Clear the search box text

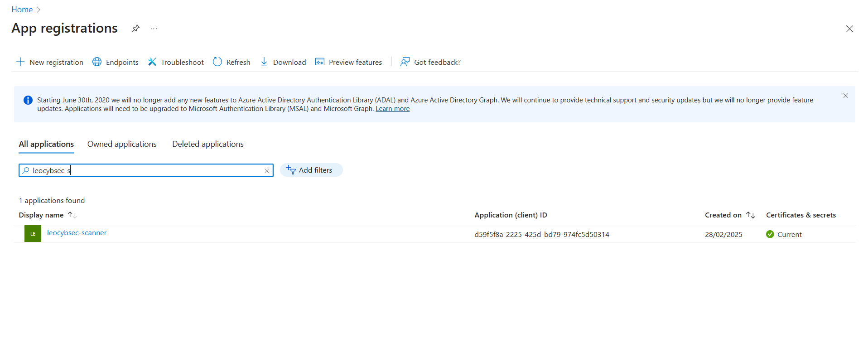tap(267, 171)
